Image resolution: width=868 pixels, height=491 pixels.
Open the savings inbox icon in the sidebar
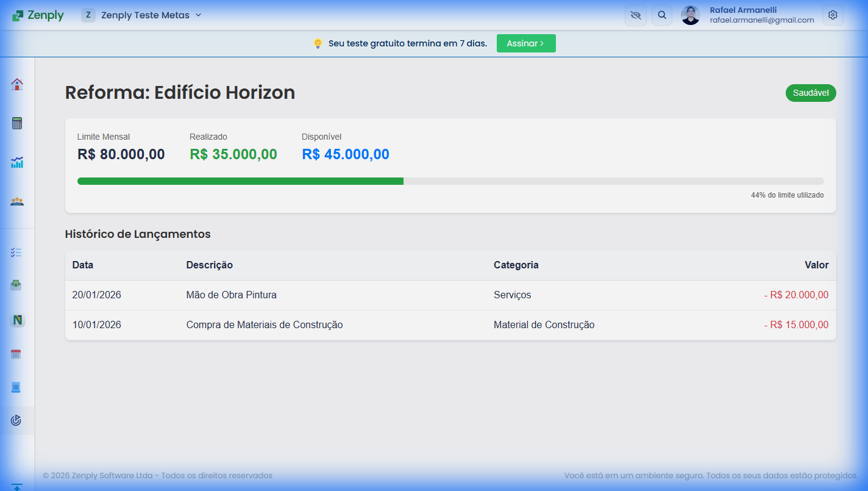point(16,285)
